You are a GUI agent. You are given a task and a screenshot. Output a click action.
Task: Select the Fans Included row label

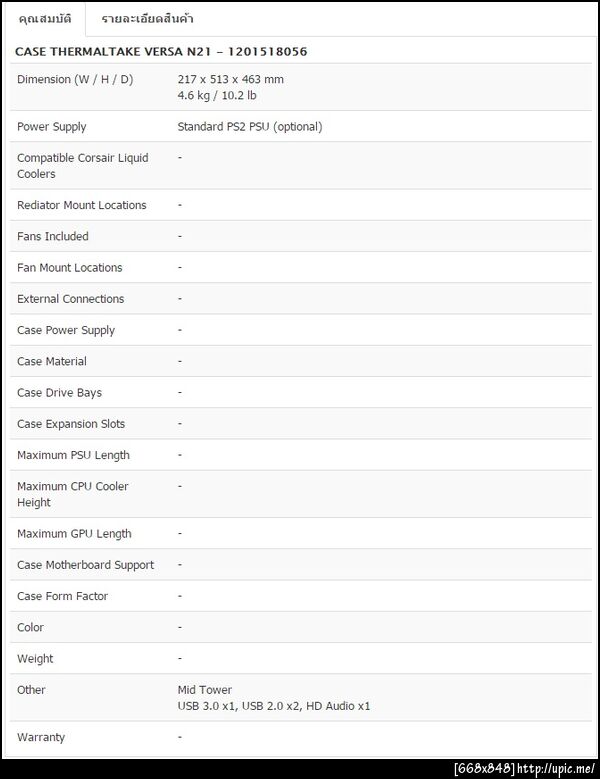53,237
